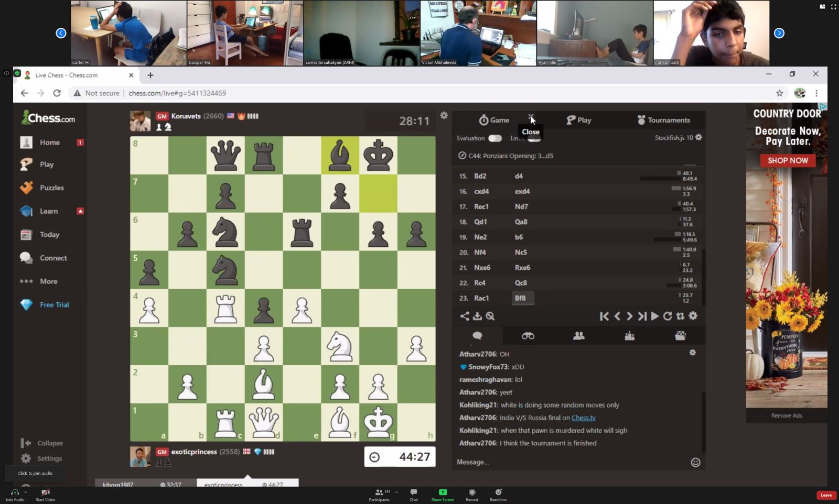Autoplay the game moves
This screenshot has width=839, height=504.
pos(655,316)
